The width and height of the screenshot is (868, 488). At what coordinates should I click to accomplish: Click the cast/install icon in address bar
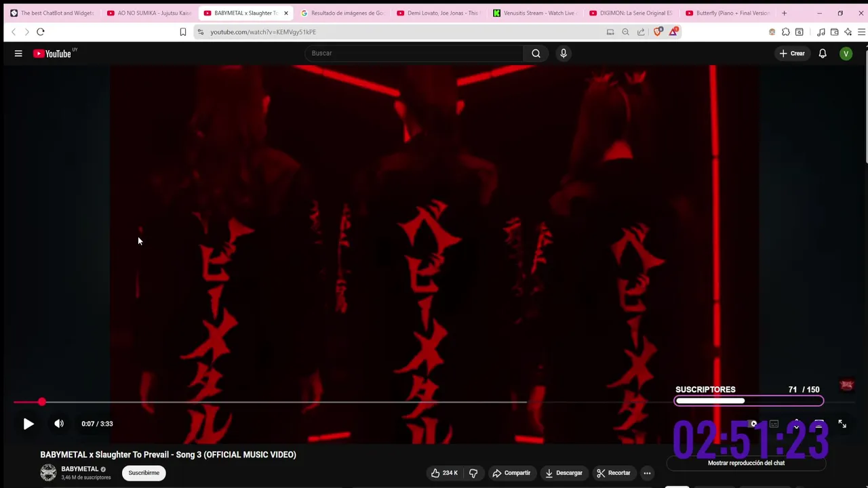tap(610, 32)
